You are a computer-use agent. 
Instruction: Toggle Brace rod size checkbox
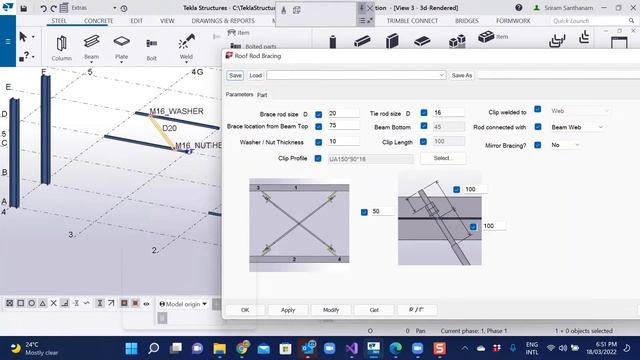pyautogui.click(x=318, y=115)
